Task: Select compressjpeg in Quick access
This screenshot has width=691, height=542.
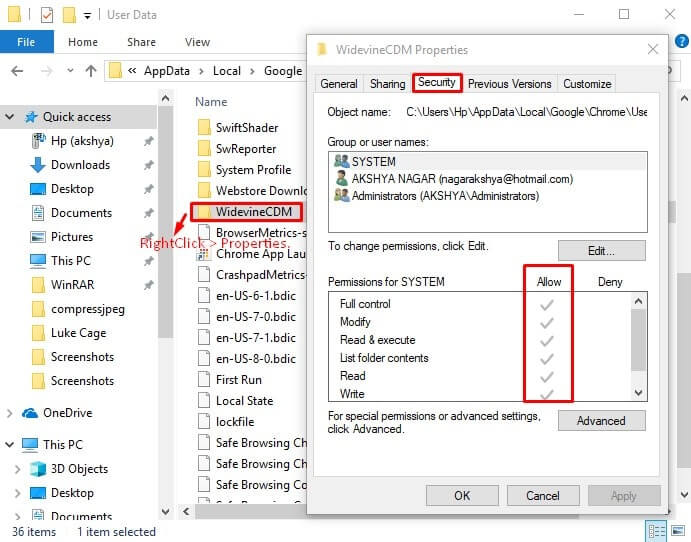Action: 88,309
